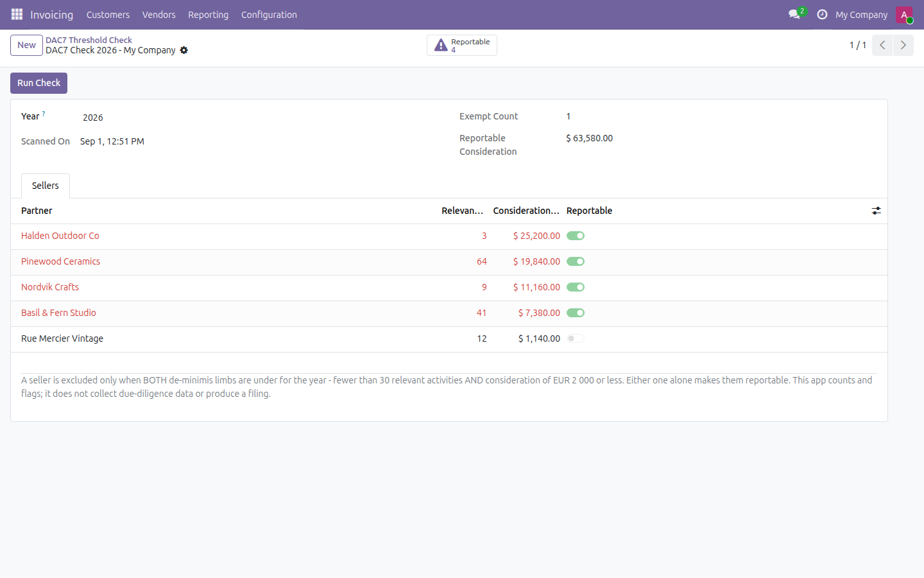Open the My Company switcher
Viewport: 924px width, 578px height.
click(861, 14)
